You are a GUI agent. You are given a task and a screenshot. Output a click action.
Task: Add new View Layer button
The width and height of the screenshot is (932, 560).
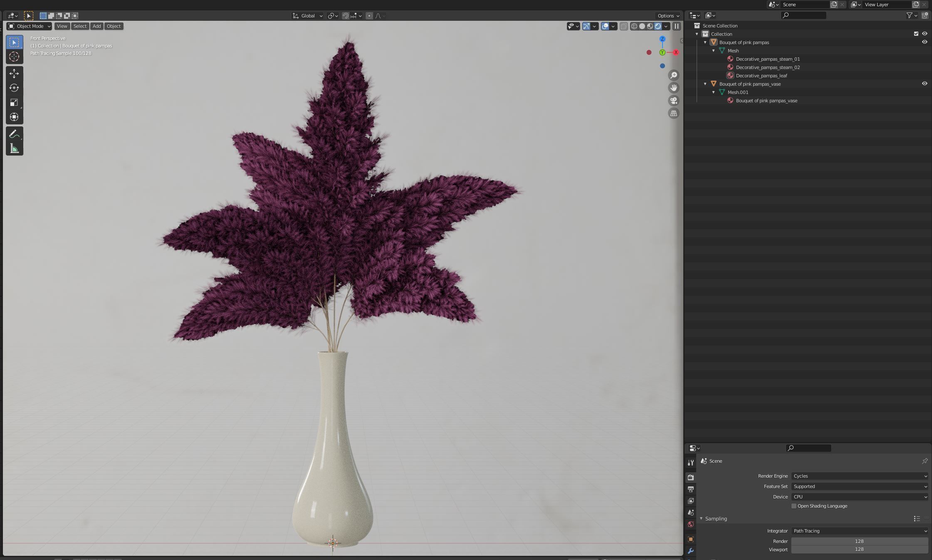pyautogui.click(x=916, y=5)
